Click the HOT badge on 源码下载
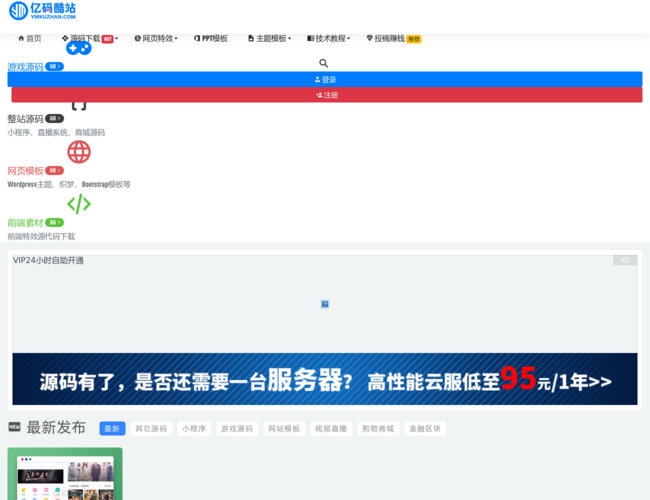The height and width of the screenshot is (500, 650). coord(107,39)
